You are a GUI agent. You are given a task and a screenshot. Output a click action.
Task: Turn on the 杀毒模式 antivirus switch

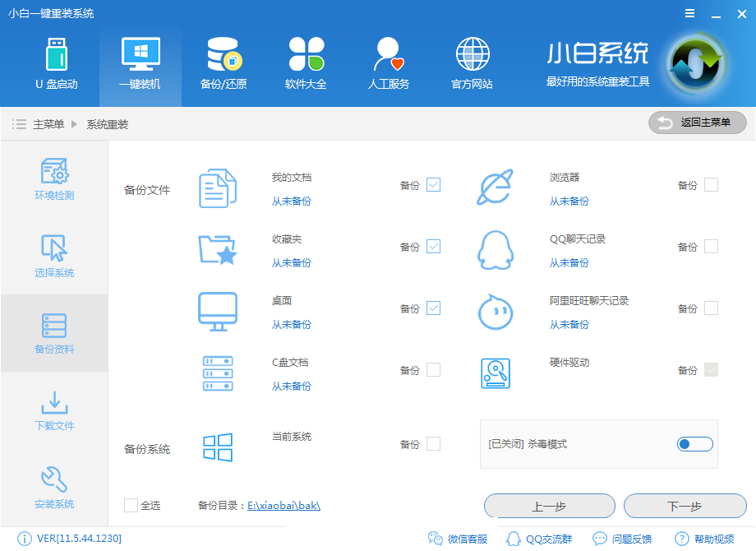pyautogui.click(x=694, y=443)
